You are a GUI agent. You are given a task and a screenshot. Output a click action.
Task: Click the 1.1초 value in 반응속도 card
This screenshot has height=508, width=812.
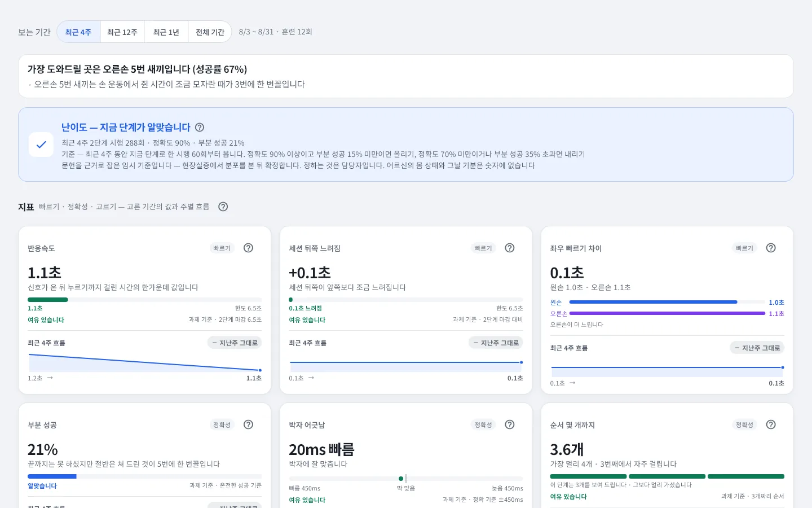[x=45, y=273]
